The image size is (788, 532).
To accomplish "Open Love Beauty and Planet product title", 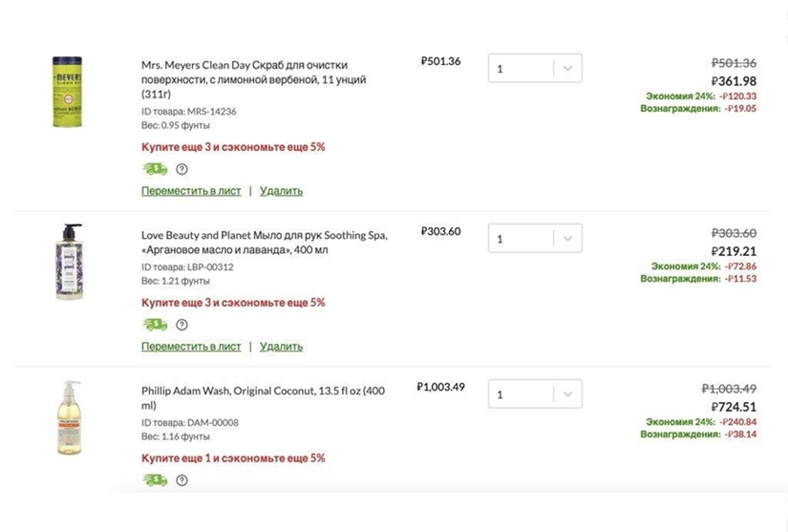I will (x=264, y=242).
